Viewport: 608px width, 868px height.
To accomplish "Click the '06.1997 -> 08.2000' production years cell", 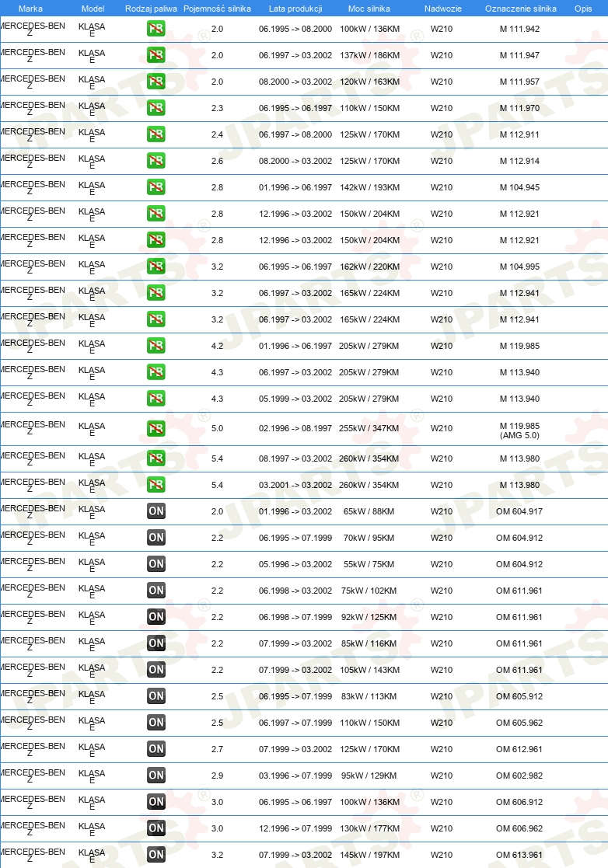I will coord(295,134).
